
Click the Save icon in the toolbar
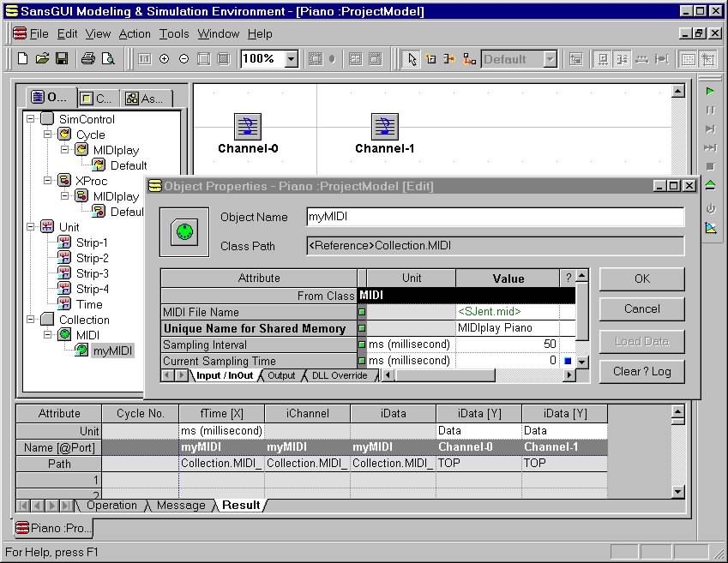pos(62,59)
